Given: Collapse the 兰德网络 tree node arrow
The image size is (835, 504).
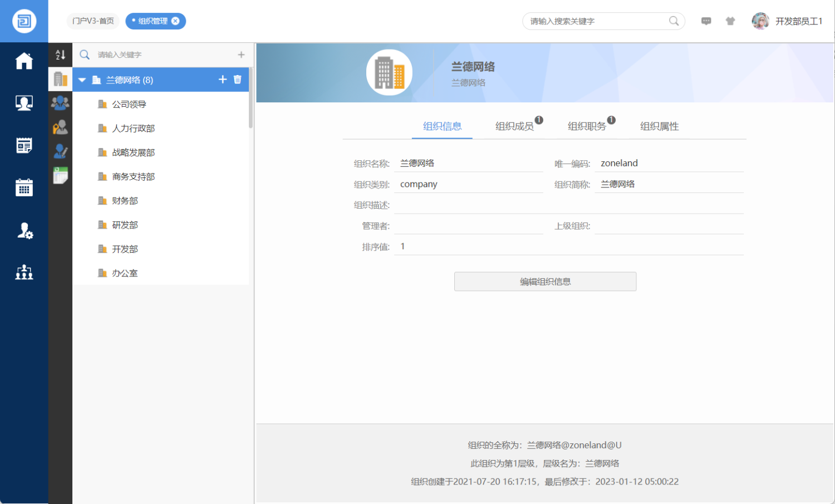Looking at the screenshot, I should pos(82,80).
